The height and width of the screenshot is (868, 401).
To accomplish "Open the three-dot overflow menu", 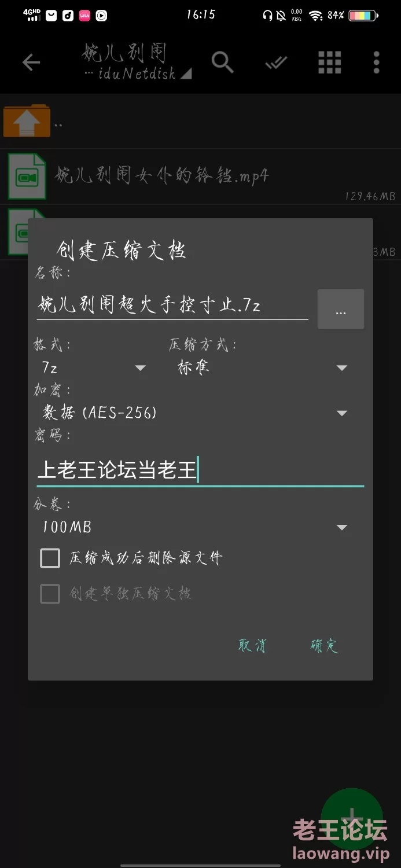I will tap(376, 62).
